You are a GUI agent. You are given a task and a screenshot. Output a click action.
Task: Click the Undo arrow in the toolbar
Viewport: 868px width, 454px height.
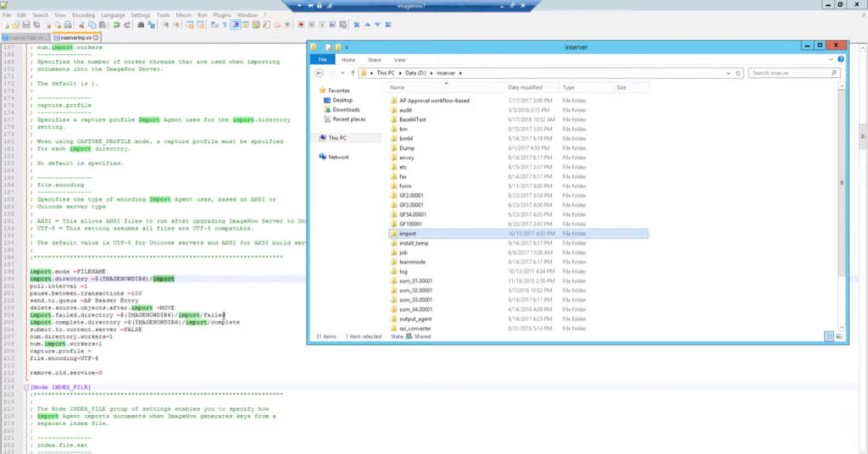tap(116, 25)
